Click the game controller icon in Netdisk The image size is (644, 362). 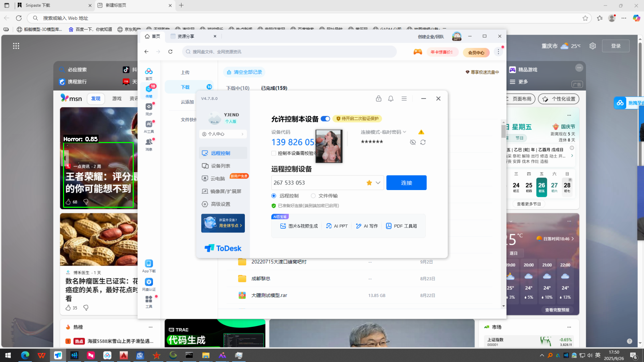(418, 52)
